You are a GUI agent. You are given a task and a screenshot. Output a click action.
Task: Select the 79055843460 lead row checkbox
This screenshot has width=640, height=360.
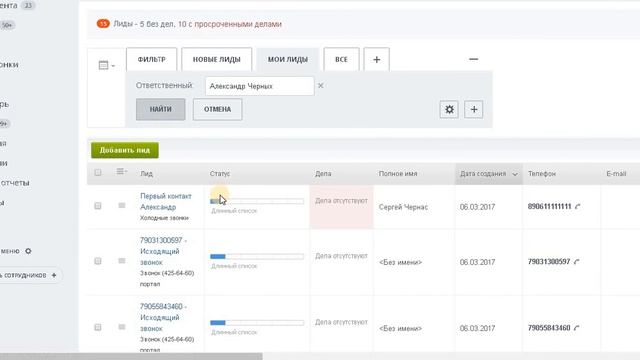[98, 327]
